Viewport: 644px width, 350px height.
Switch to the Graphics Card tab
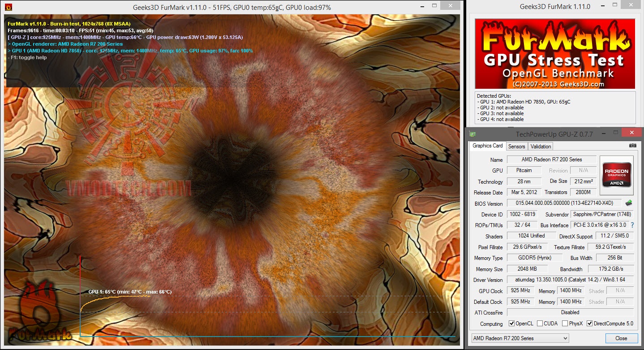tap(488, 146)
